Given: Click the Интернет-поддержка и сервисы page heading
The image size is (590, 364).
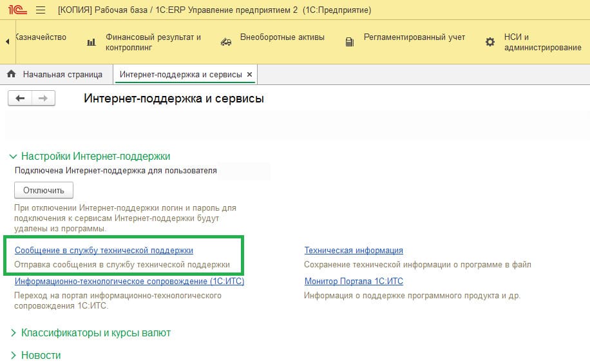Looking at the screenshot, I should tap(174, 99).
